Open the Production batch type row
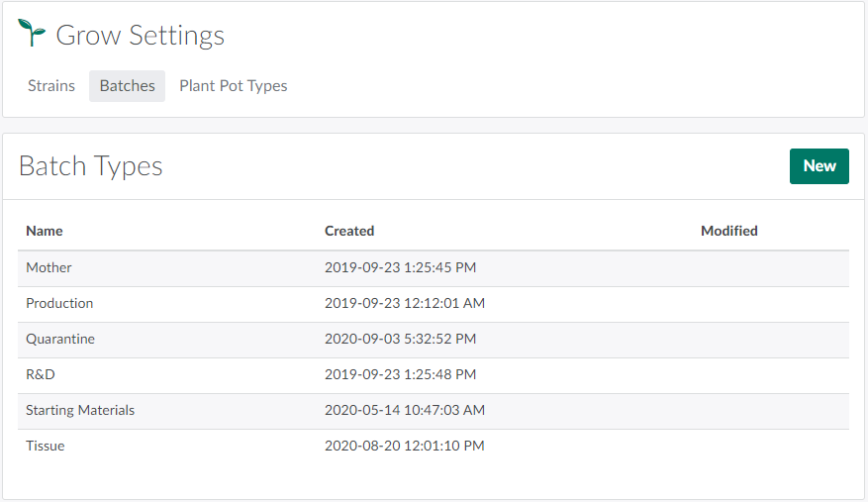This screenshot has height=502, width=868. click(x=59, y=303)
